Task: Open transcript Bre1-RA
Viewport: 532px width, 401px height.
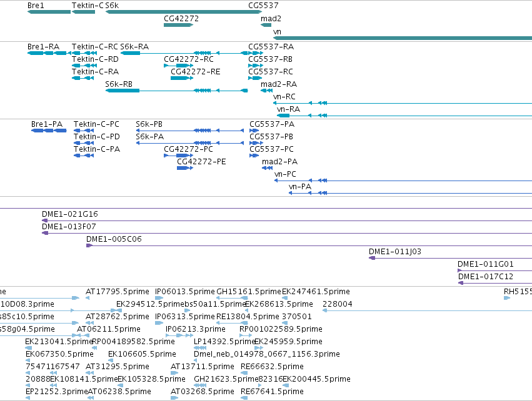Action: coord(43,46)
